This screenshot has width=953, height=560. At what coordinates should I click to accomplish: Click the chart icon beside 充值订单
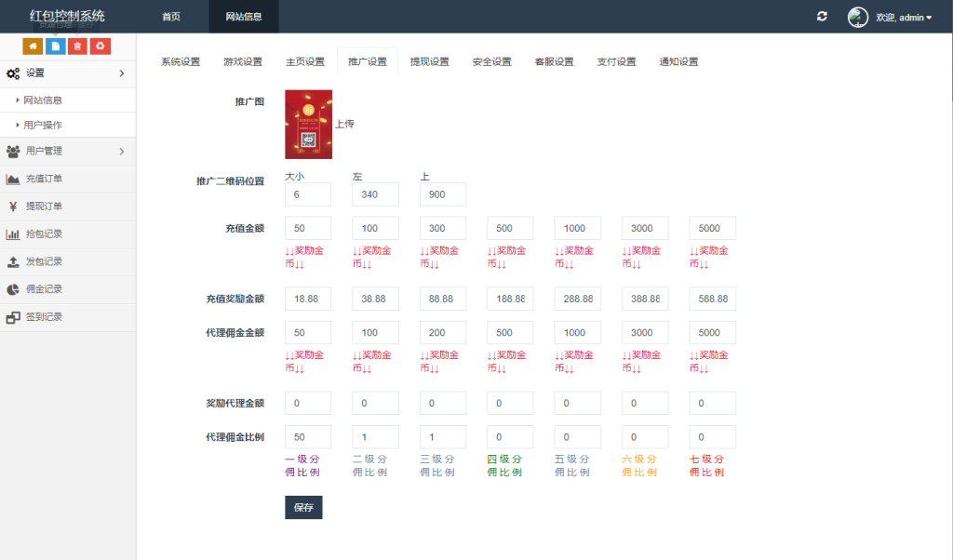(14, 179)
